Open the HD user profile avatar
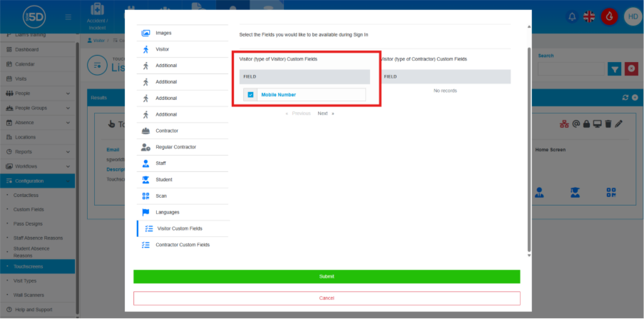644x319 pixels. pyautogui.click(x=632, y=17)
